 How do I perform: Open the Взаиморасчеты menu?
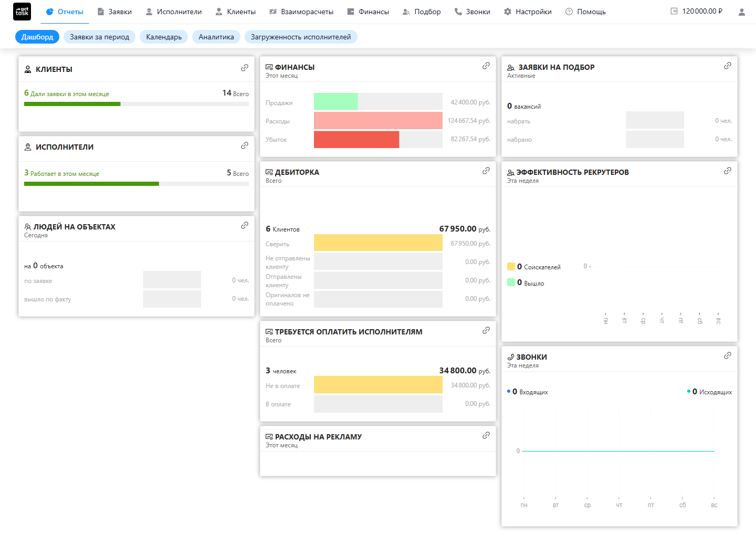coord(301,12)
